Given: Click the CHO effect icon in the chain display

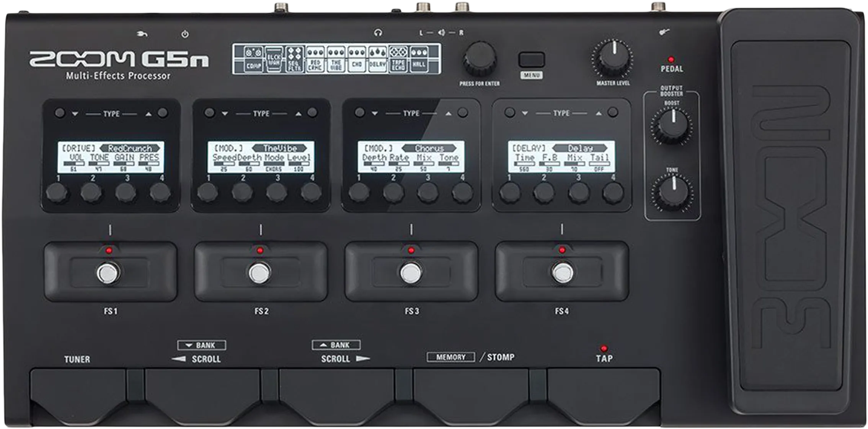Looking at the screenshot, I should click(x=357, y=59).
